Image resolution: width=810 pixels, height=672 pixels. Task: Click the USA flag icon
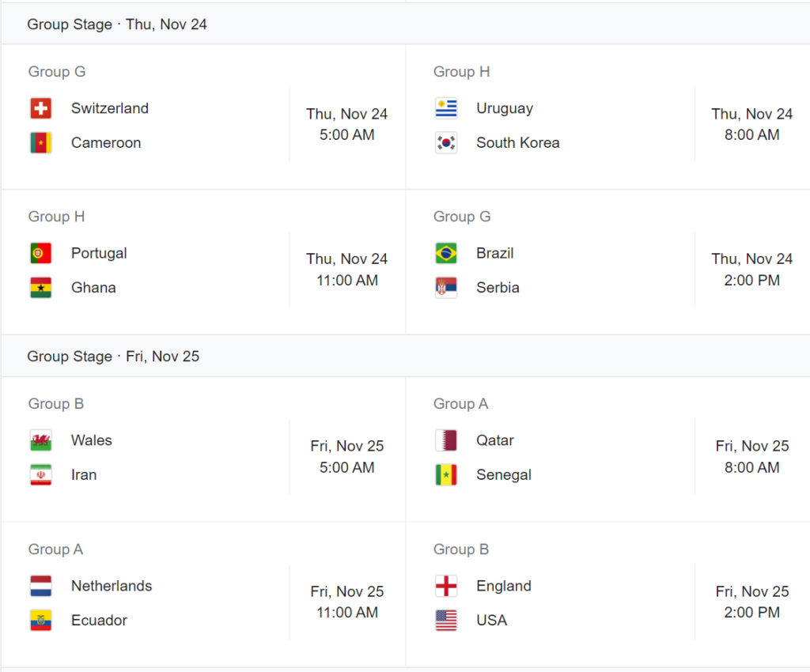point(446,621)
